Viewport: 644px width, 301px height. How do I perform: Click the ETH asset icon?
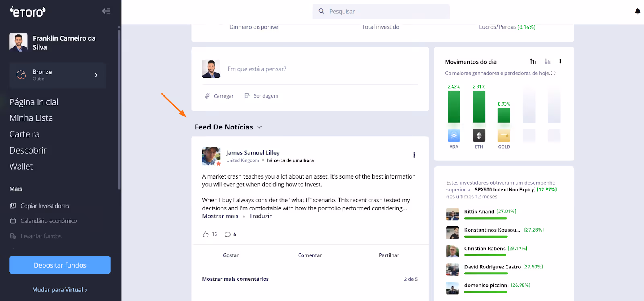(x=479, y=135)
